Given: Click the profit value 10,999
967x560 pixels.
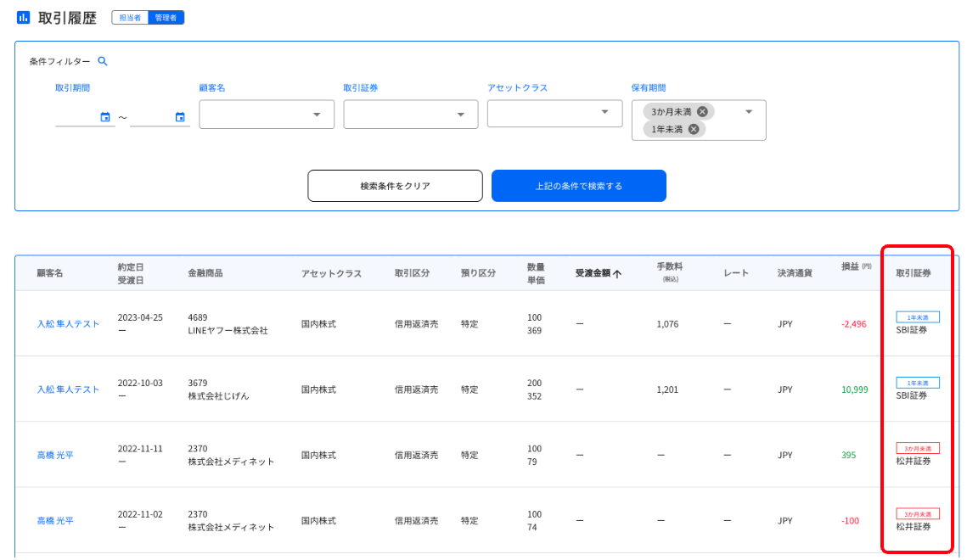Looking at the screenshot, I should 854,389.
